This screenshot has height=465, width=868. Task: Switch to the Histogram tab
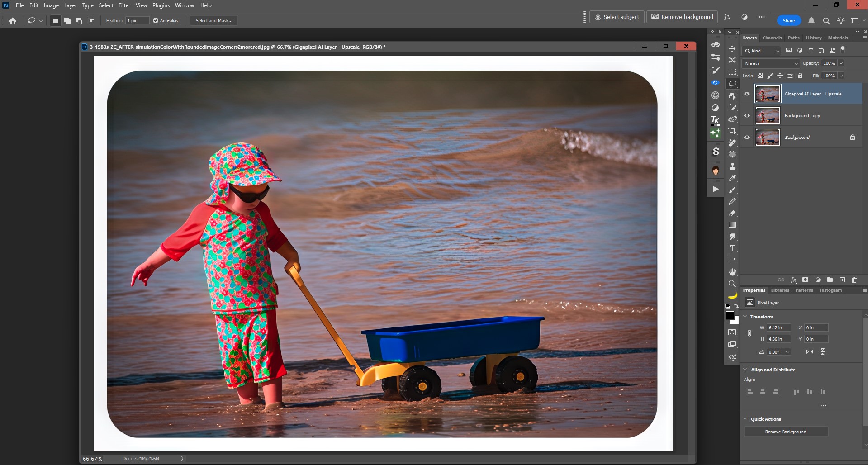(x=830, y=290)
